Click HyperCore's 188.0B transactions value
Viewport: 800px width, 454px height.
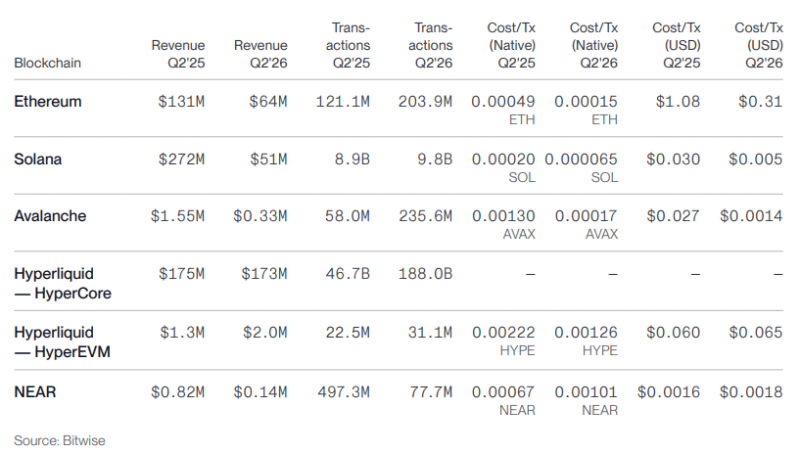(425, 274)
